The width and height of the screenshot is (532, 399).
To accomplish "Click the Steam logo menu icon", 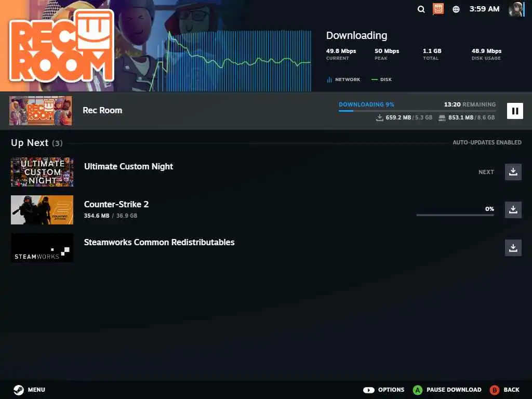I will tap(19, 390).
